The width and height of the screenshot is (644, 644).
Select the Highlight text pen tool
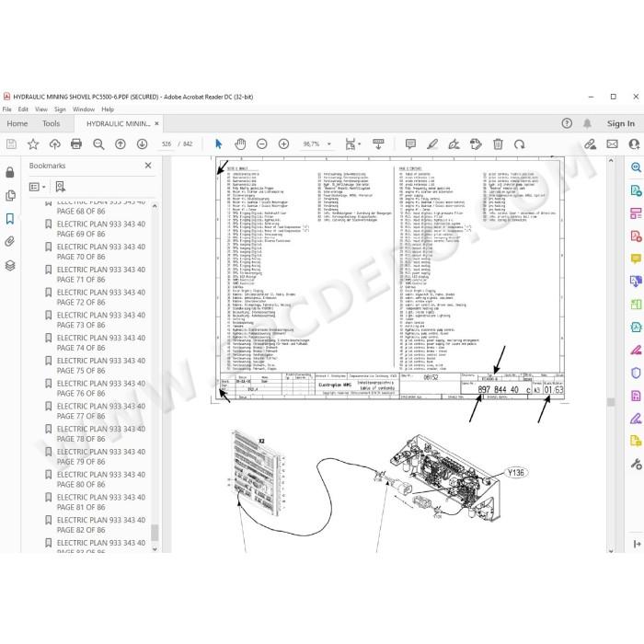point(432,144)
